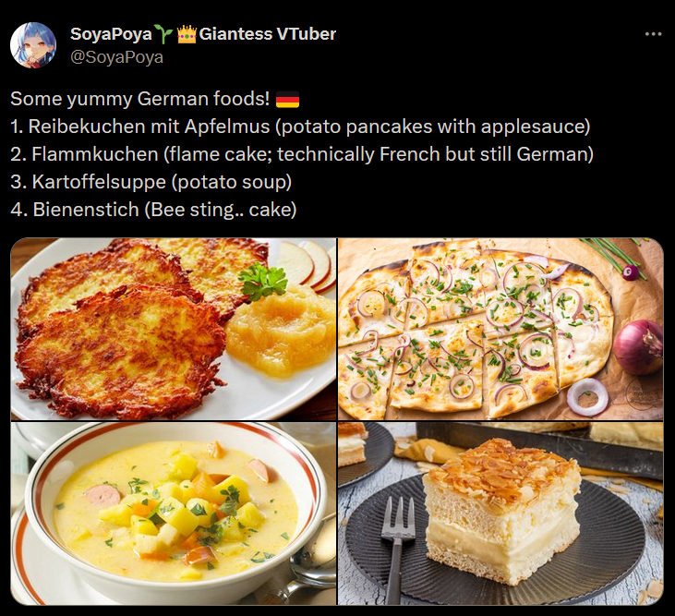Screen dimensions: 675x616
Task: Click the applesauce in the first photo
Action: 282,330
